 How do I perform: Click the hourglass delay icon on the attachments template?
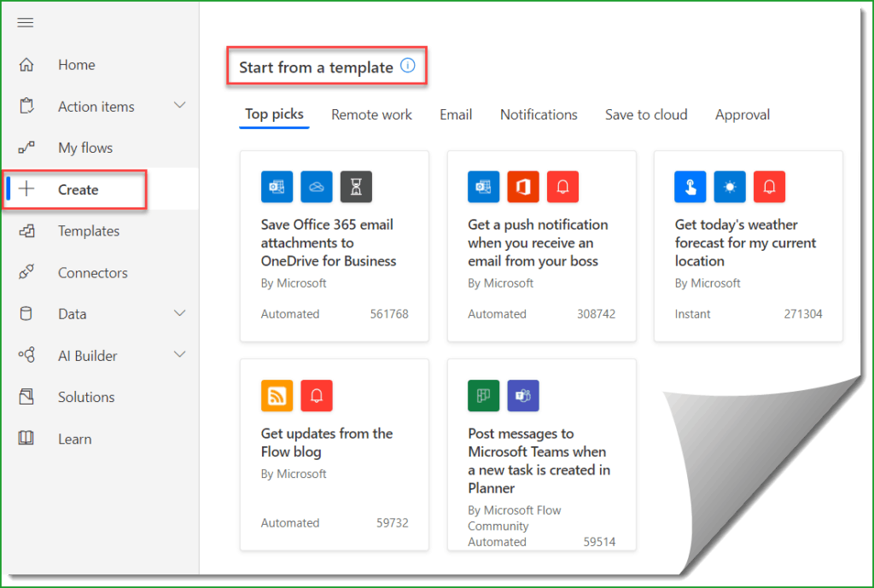coord(356,186)
